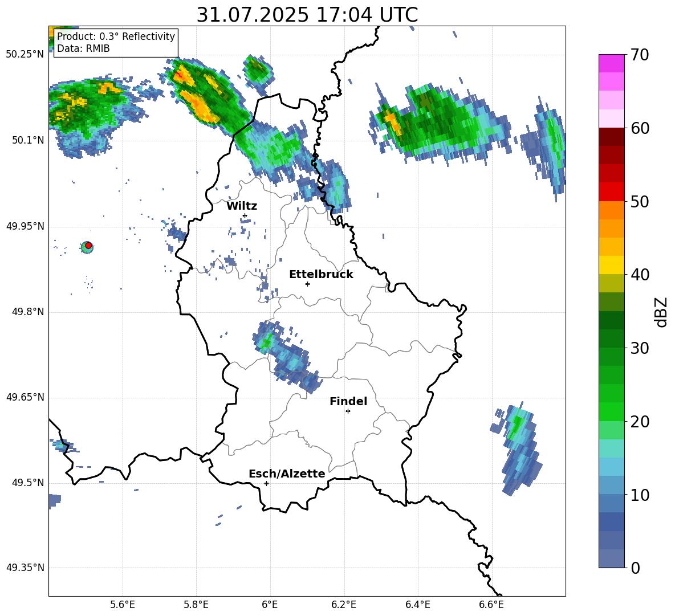
Task: Click the 'Product: 0.3° Reflectivity' text
Action: point(116,36)
